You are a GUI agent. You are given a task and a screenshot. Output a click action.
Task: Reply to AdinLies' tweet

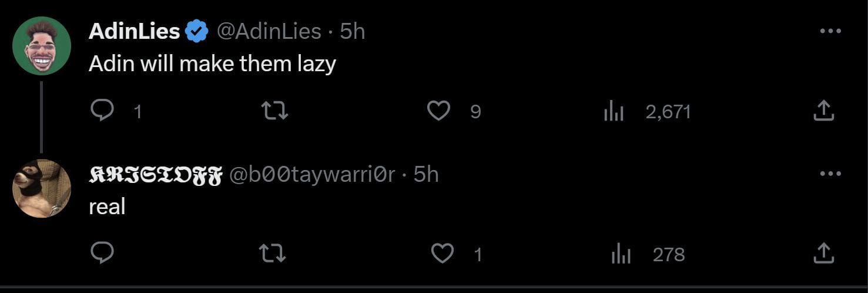click(102, 111)
